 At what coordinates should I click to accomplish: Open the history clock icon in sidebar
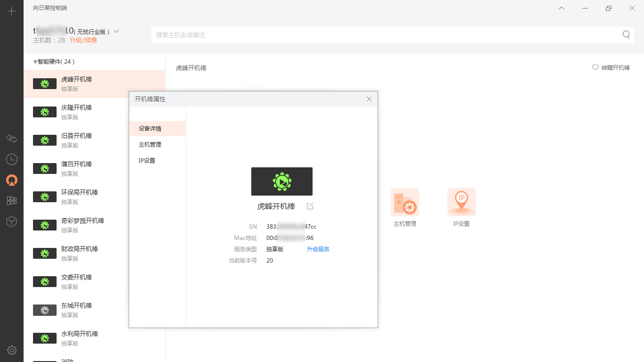(12, 159)
